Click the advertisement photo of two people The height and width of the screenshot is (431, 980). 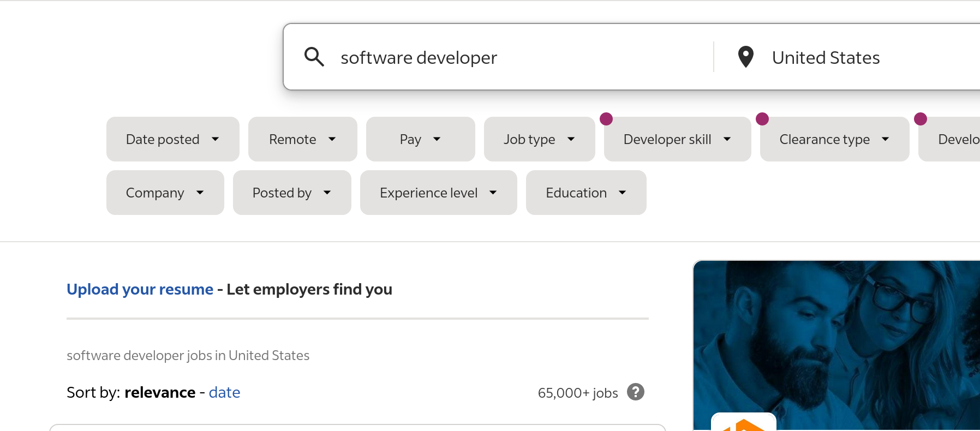click(836, 345)
